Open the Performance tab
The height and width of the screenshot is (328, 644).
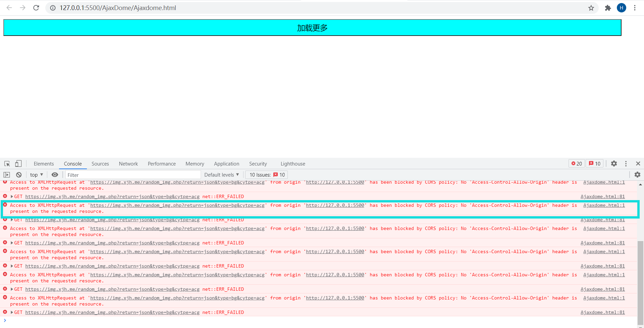(162, 163)
